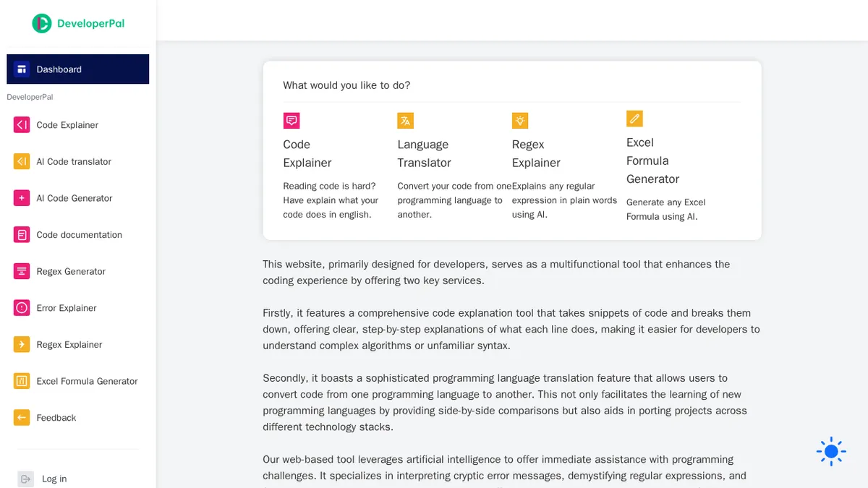This screenshot has height=488, width=868.
Task: Click the yellow Language Translator card icon
Action: point(405,120)
